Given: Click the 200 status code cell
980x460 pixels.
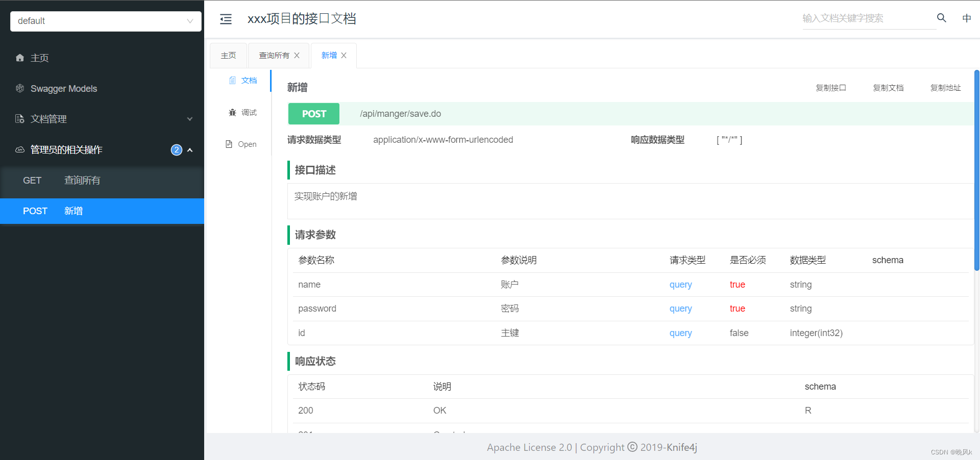Looking at the screenshot, I should tap(306, 411).
